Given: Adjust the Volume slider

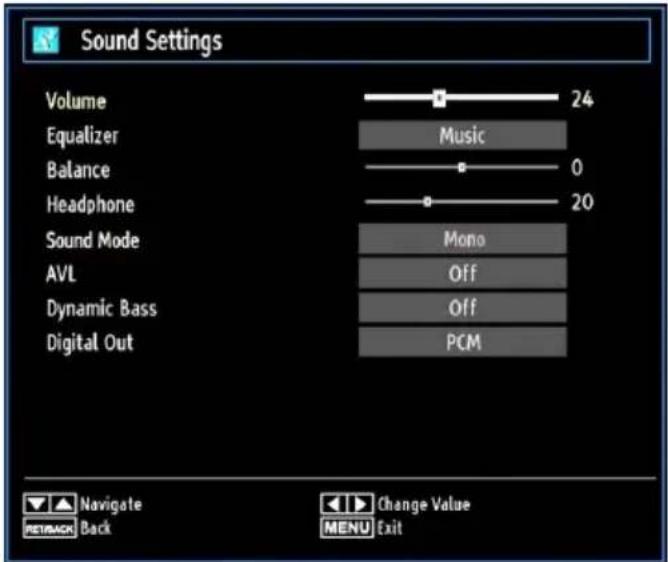Looking at the screenshot, I should 461,98.
